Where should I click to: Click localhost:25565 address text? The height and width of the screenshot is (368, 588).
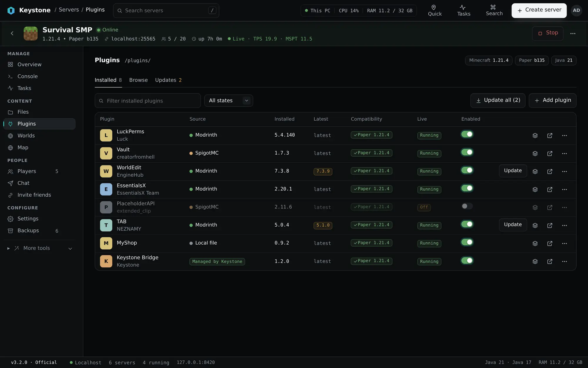pyautogui.click(x=133, y=39)
